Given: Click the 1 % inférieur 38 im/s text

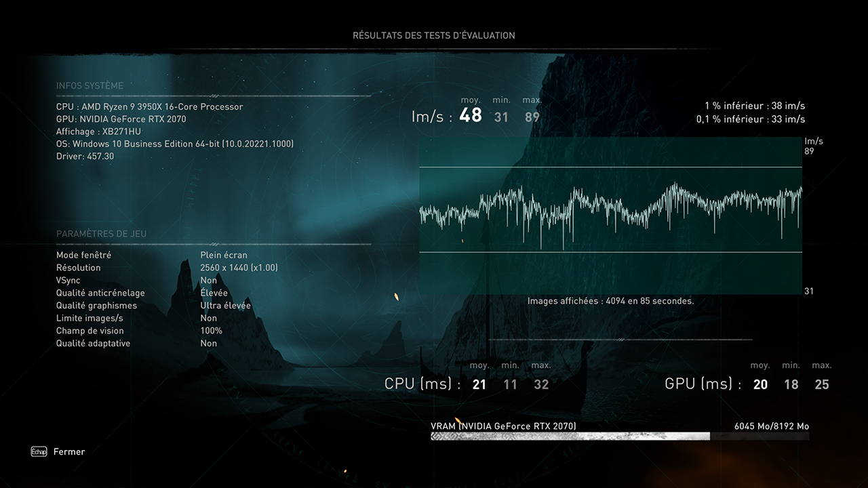Looking at the screenshot, I should tap(755, 106).
